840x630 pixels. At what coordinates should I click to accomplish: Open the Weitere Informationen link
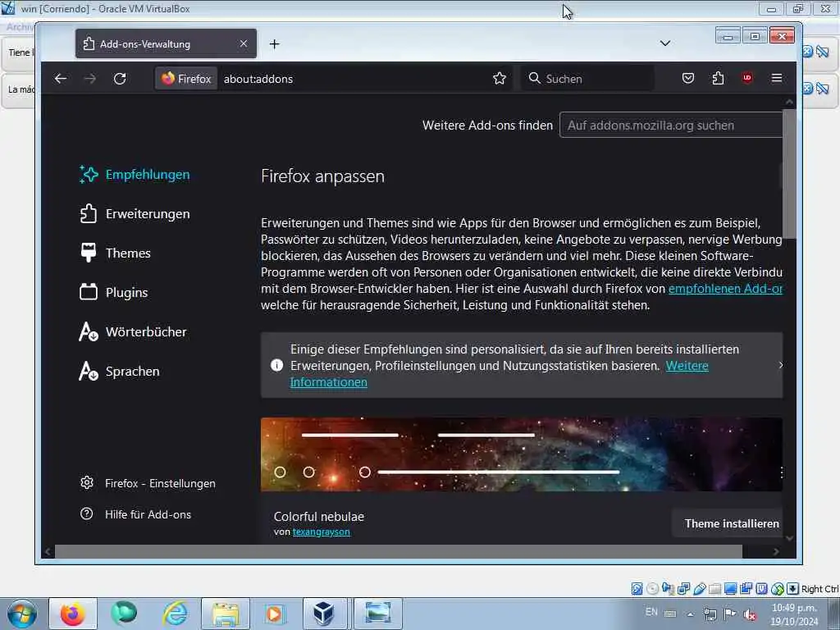coord(500,374)
